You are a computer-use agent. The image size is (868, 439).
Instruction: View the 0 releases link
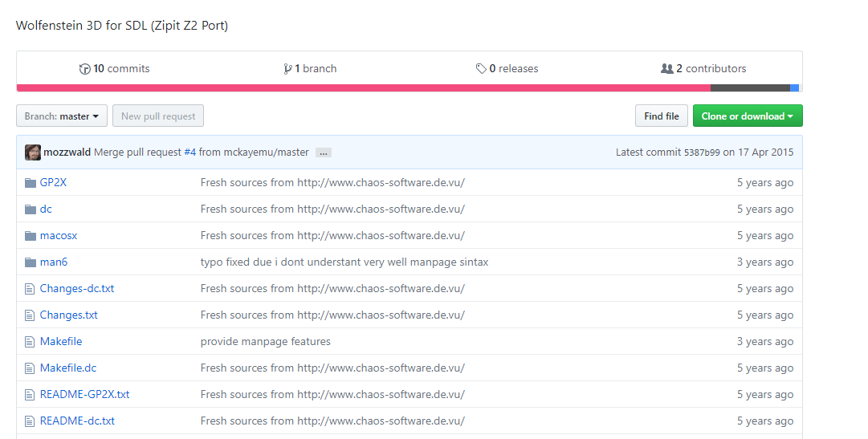click(507, 69)
